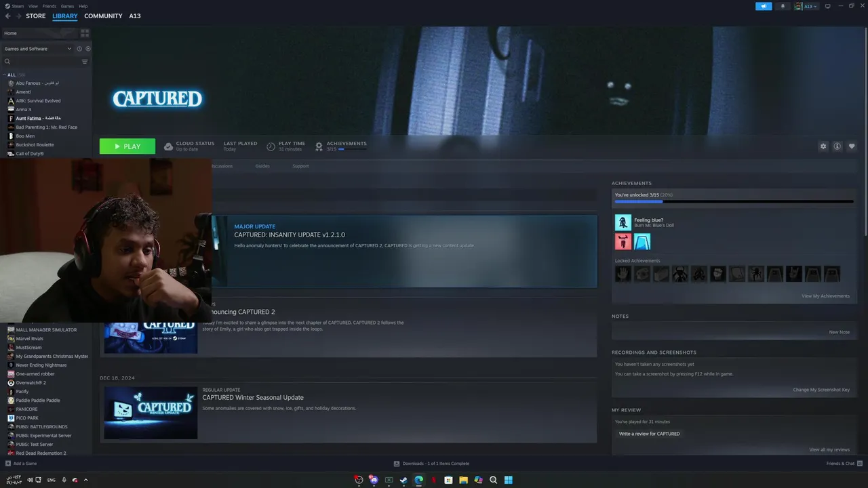The width and height of the screenshot is (868, 488).
Task: Check cloud status icon
Action: pos(169,146)
